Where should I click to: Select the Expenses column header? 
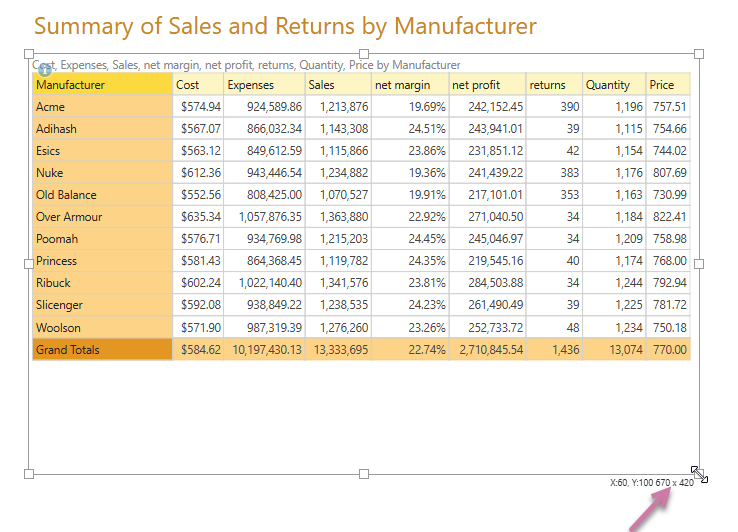click(x=265, y=85)
